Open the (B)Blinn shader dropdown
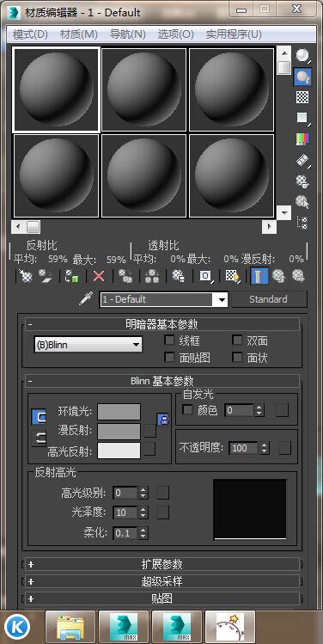The image size is (323, 644). coord(88,345)
